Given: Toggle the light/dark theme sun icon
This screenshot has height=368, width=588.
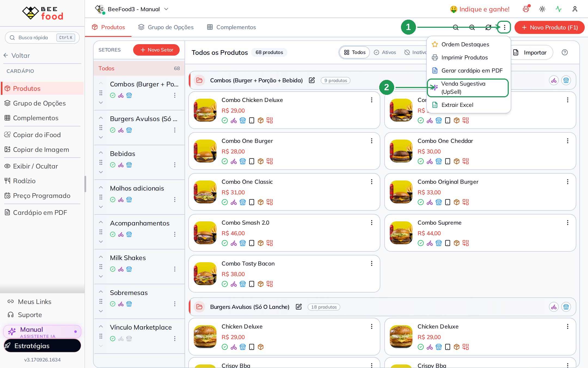Looking at the screenshot, I should click(542, 9).
